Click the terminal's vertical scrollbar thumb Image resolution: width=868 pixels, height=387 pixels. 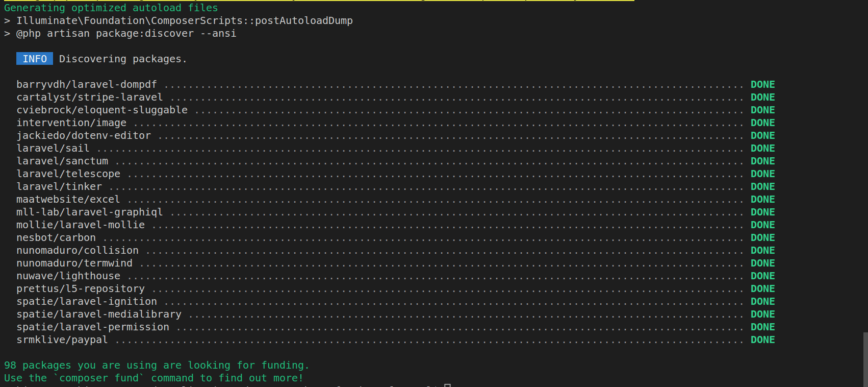(x=865, y=359)
